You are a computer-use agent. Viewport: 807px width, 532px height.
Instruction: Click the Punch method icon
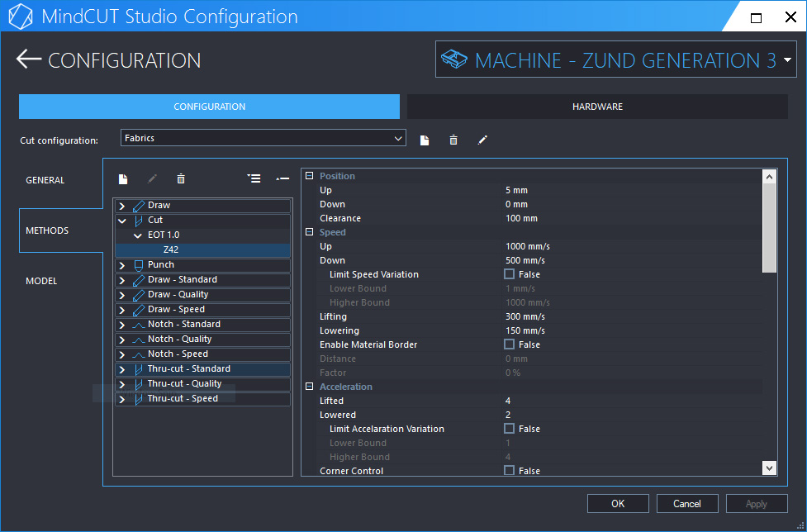pos(138,265)
